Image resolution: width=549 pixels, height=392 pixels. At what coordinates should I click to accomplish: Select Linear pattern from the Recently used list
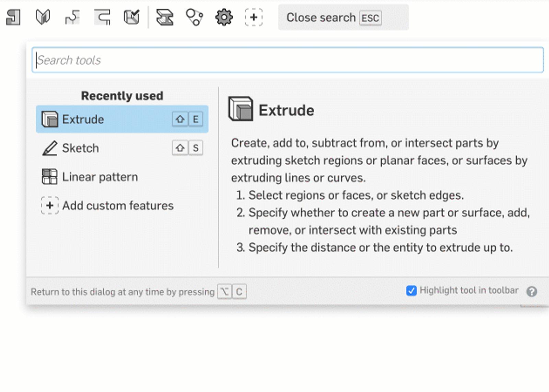coord(100,177)
